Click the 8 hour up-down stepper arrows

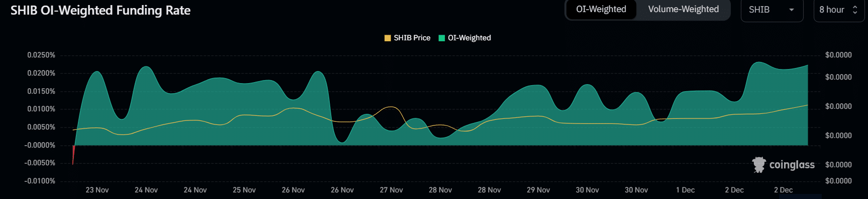pyautogui.click(x=855, y=10)
